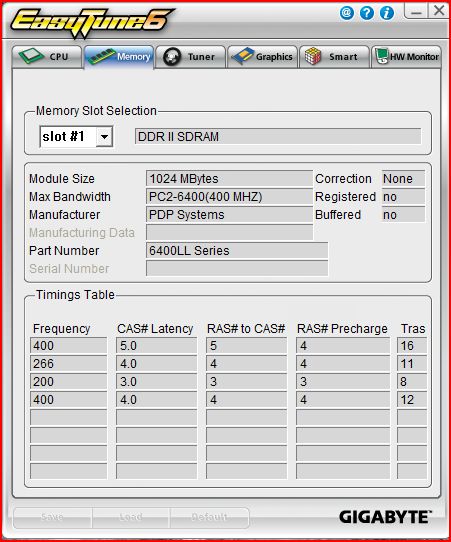Click the DDR II SDRAM type field
The width and height of the screenshot is (451, 542).
pos(278,137)
